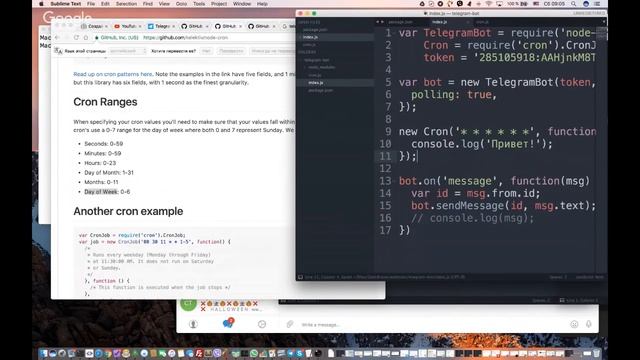Open Spotlight search in menu bar
The image size is (640, 360).
[x=573, y=4]
